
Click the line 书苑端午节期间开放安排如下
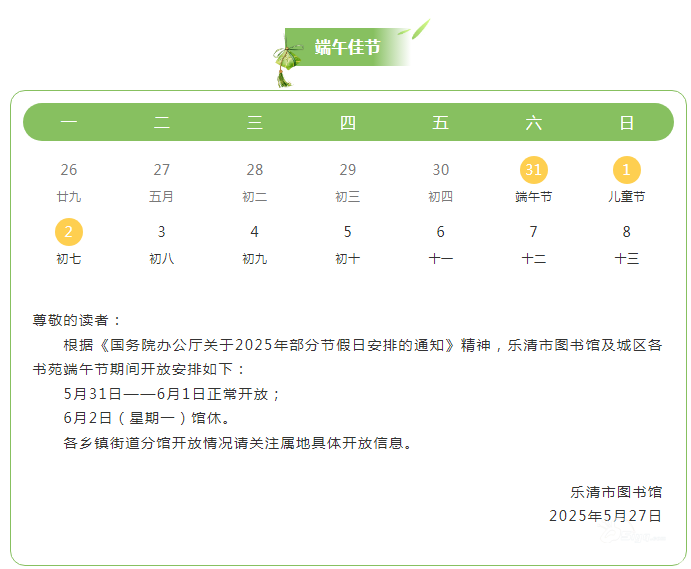pyautogui.click(x=138, y=369)
